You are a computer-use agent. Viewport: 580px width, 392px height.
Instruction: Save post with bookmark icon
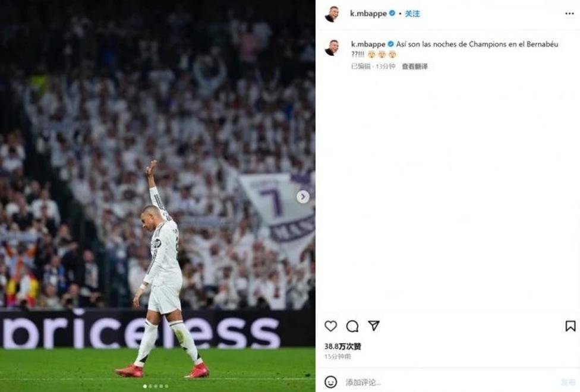pyautogui.click(x=570, y=326)
